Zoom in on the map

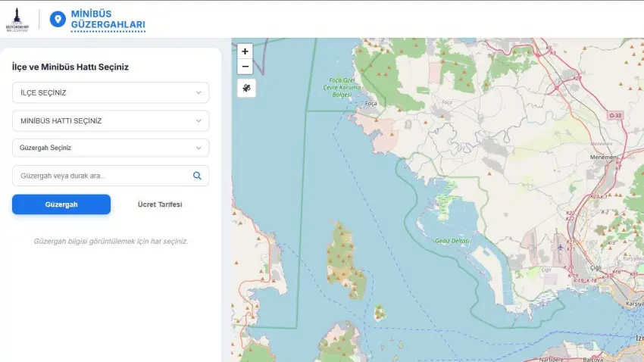(x=245, y=51)
